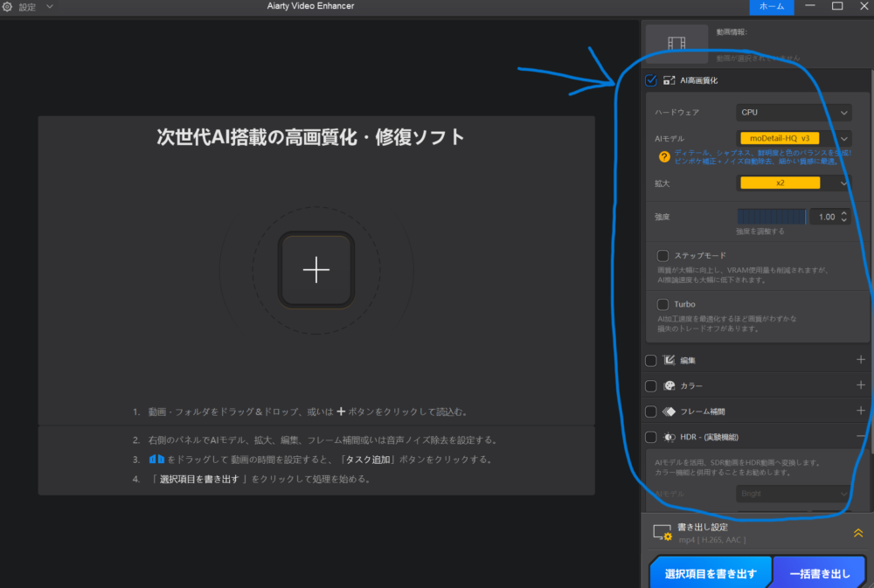Image resolution: width=874 pixels, height=588 pixels.
Task: Uncheck the AI高画質化 checkbox
Action: click(650, 80)
